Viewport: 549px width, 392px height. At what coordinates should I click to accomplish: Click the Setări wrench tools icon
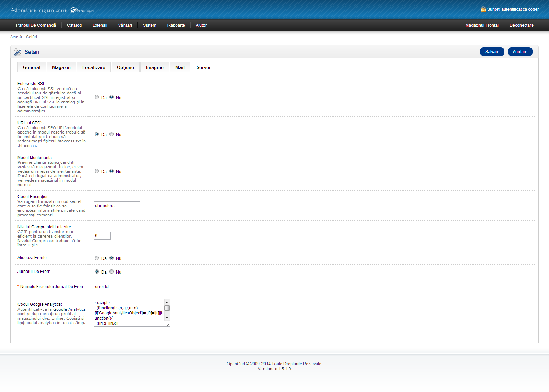(x=18, y=52)
